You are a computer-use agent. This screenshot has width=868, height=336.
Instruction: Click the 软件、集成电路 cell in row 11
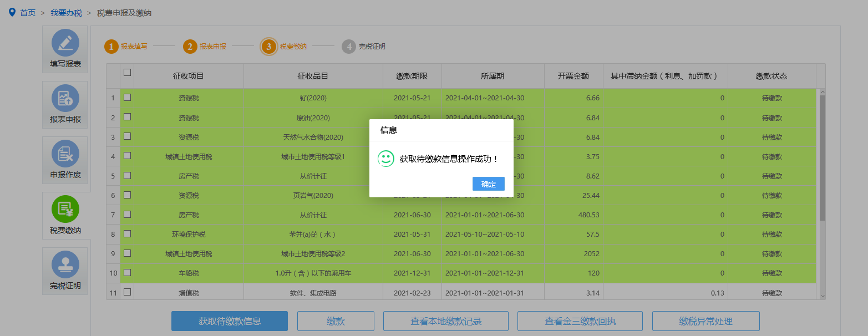pyautogui.click(x=313, y=293)
